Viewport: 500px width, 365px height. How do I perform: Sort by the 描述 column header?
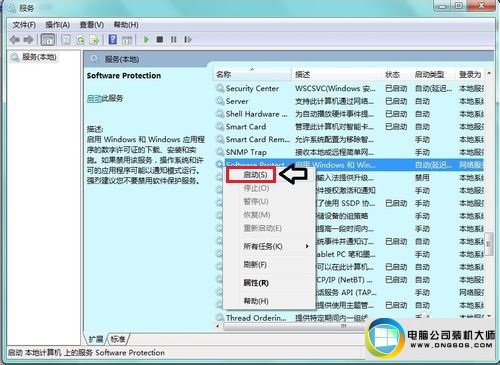click(336, 74)
